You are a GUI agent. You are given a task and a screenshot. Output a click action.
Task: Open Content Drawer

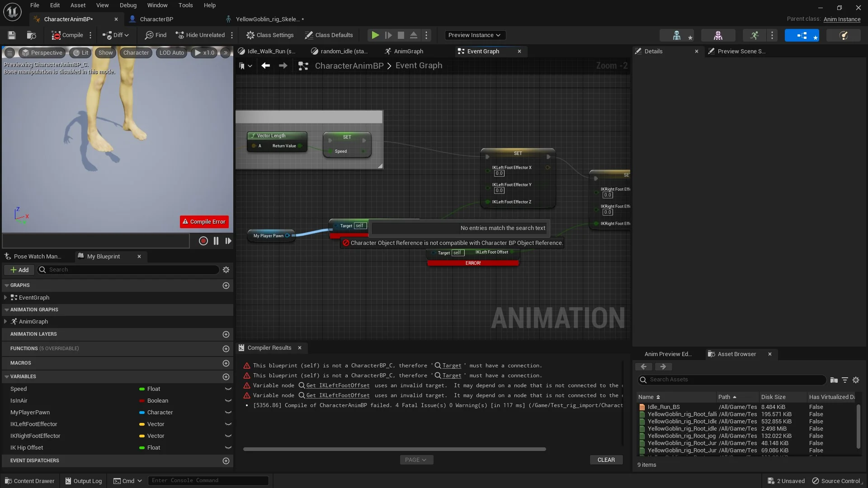coord(29,481)
